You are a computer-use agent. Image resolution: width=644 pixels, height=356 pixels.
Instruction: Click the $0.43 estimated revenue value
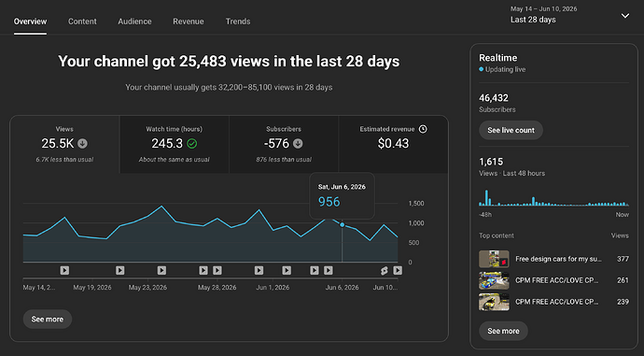coord(393,144)
